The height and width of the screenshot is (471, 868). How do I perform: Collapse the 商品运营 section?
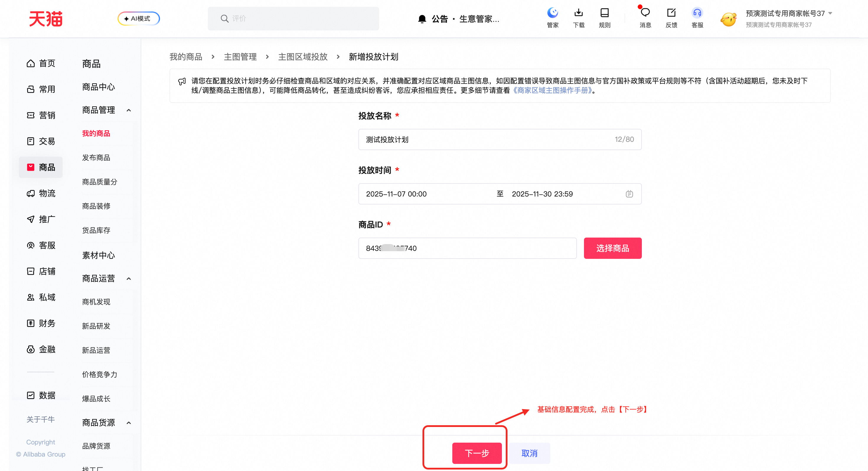pyautogui.click(x=128, y=278)
